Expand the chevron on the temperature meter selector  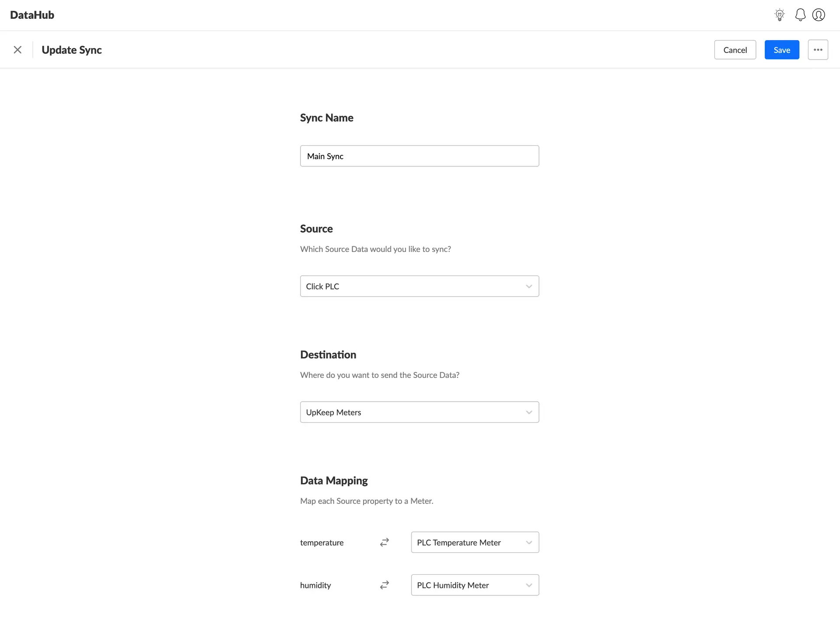529,542
